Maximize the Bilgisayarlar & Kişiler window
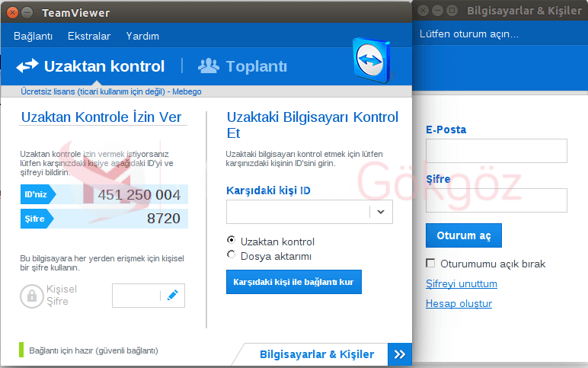The width and height of the screenshot is (588, 368). [x=452, y=10]
